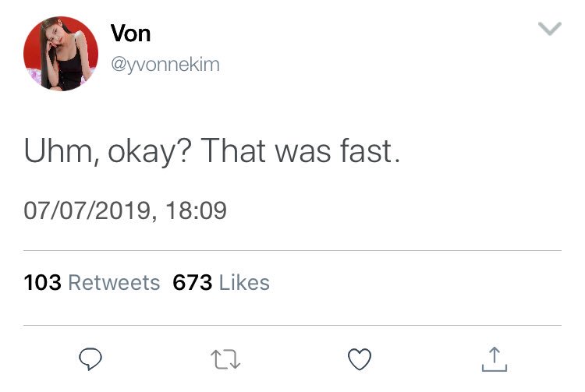The image size is (585, 392).
Task: Visit the @yvonnekim handle link
Action: pos(165,65)
